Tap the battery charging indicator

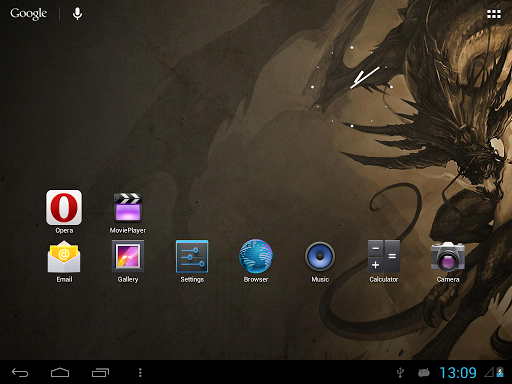[500, 372]
